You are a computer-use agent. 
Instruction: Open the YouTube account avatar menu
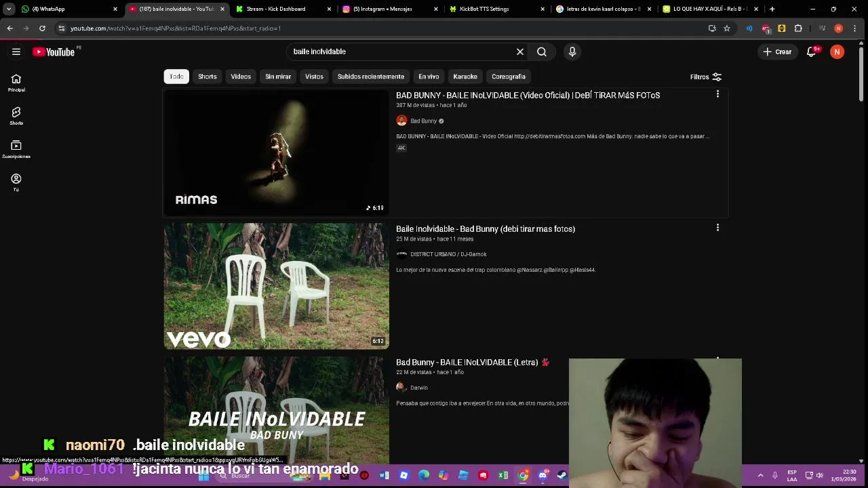[837, 52]
